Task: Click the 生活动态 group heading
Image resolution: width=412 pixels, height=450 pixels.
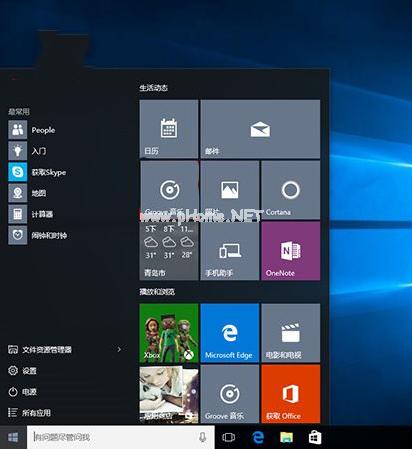Action: (154, 88)
